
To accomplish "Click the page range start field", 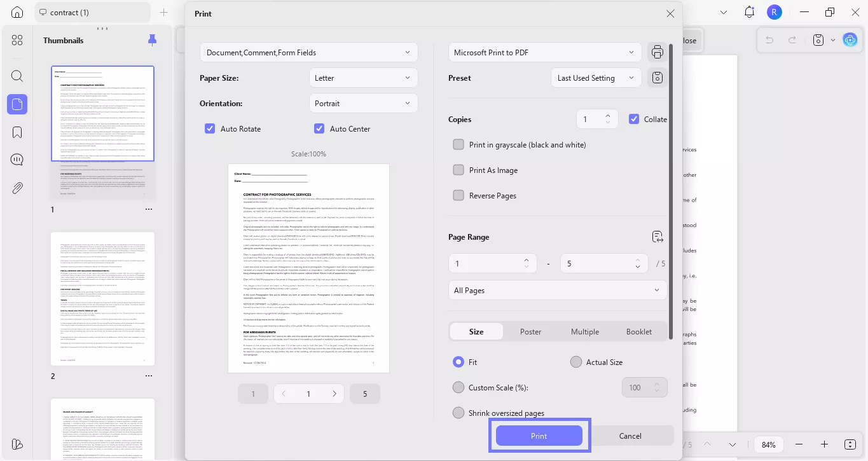I will tap(493, 263).
